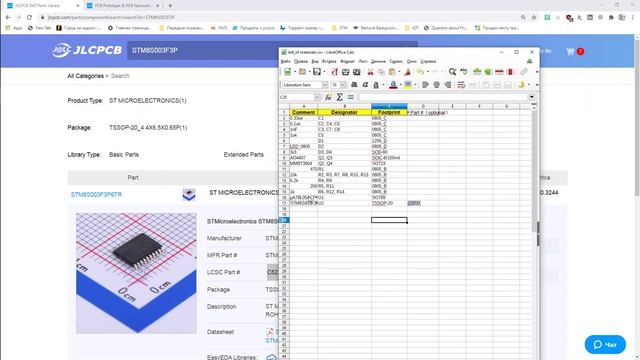Open the Формат menu
Screen dimensions: 640x360
347,61
